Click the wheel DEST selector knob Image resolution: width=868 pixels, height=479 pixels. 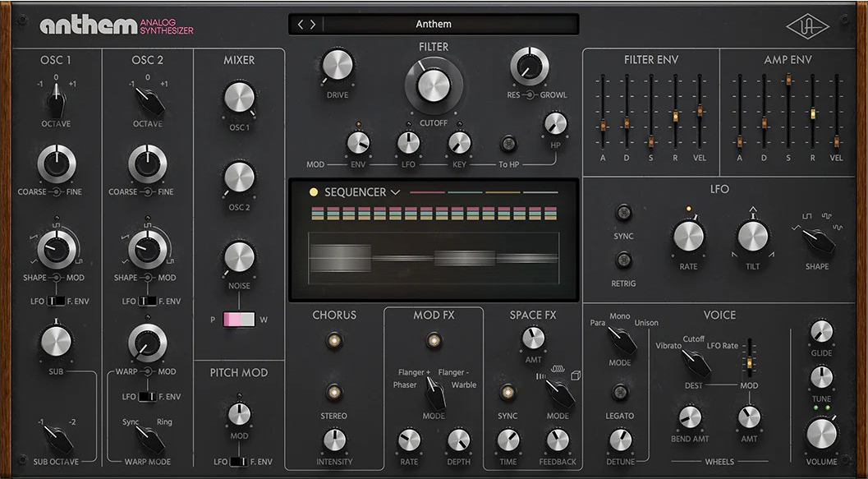coord(695,362)
